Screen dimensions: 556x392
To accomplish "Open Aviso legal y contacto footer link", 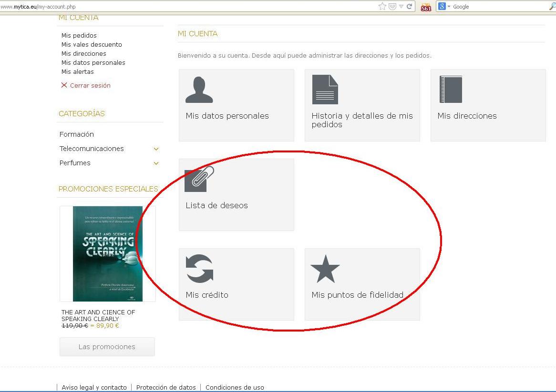I will tap(94, 387).
